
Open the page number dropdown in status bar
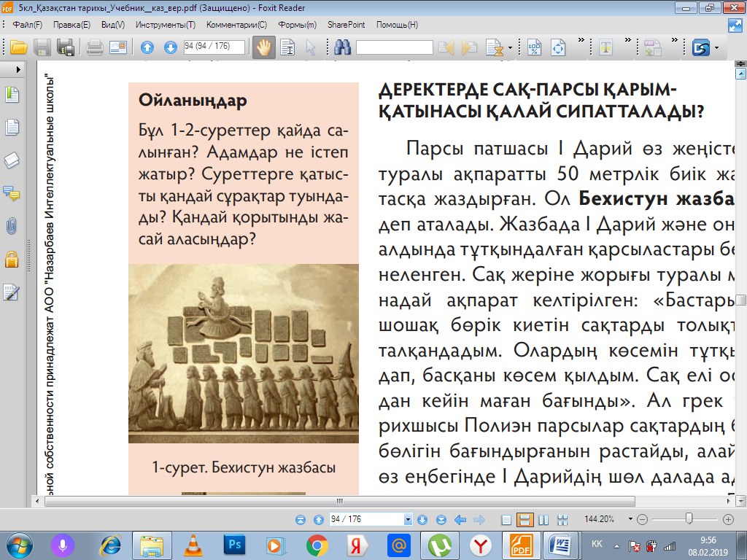408,519
